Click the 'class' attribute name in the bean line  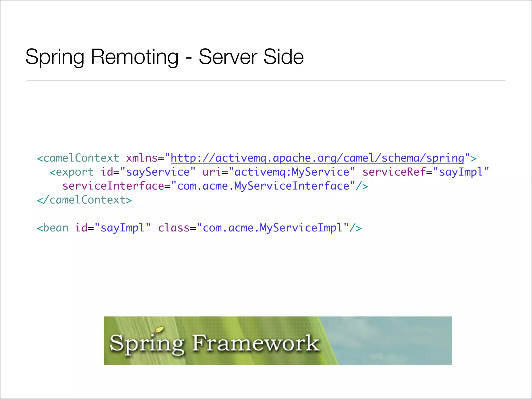[x=174, y=228]
